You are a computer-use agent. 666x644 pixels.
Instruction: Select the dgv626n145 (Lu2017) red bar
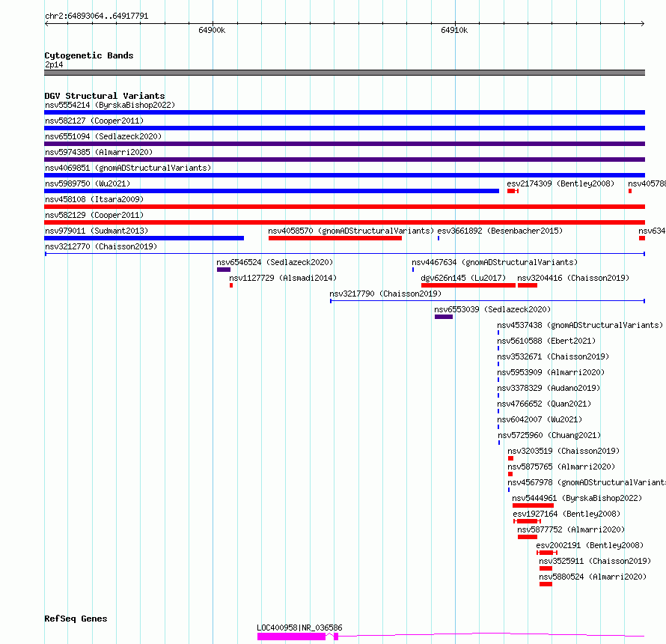click(468, 285)
